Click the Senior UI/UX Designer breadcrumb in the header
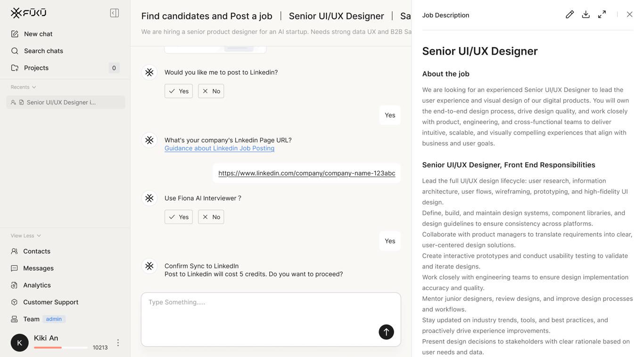The height and width of the screenshot is (357, 644). 336,16
